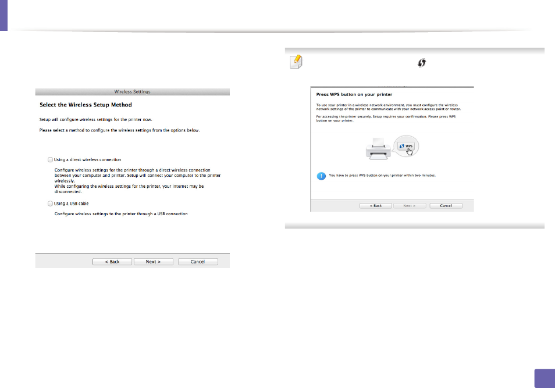Click Back in Wireless Settings dialog
This screenshot has width=555, height=392.
click(112, 262)
